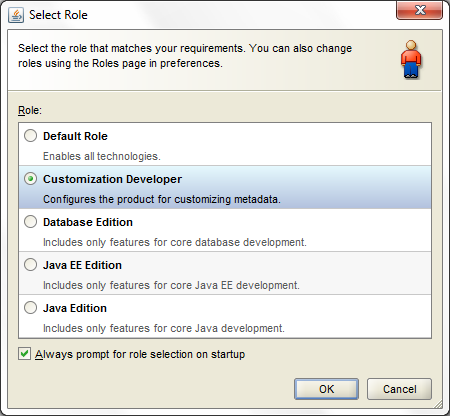Screen dimensions: 450x416
Task: Choose the Customization Developer radio button
Action: (x=30, y=179)
